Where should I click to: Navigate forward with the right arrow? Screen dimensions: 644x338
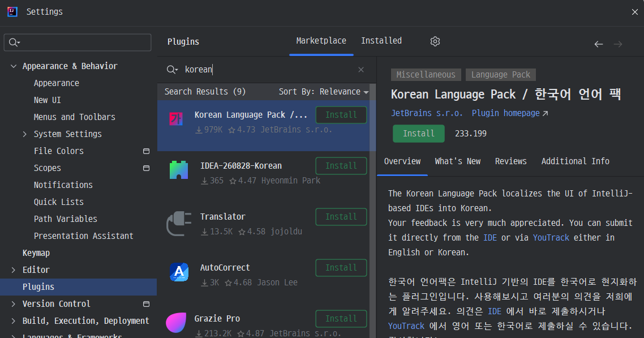coord(618,44)
